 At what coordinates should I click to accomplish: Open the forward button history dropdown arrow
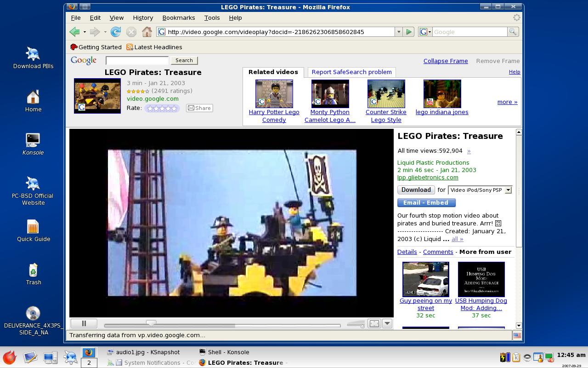pyautogui.click(x=105, y=32)
